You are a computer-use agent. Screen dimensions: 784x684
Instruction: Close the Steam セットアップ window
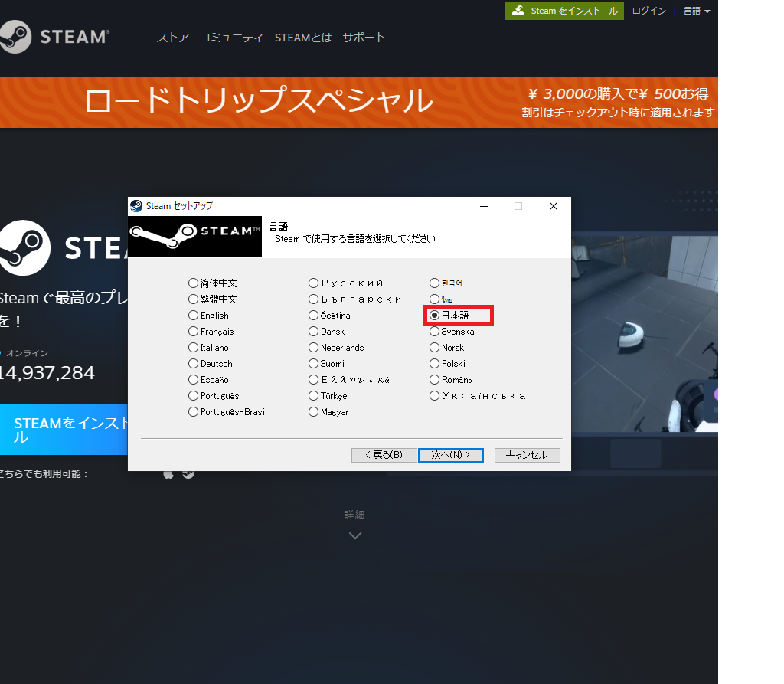point(554,206)
